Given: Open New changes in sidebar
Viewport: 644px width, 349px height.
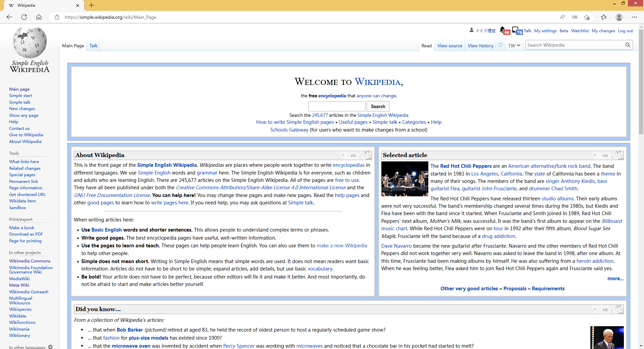Looking at the screenshot, I should pyautogui.click(x=22, y=109).
